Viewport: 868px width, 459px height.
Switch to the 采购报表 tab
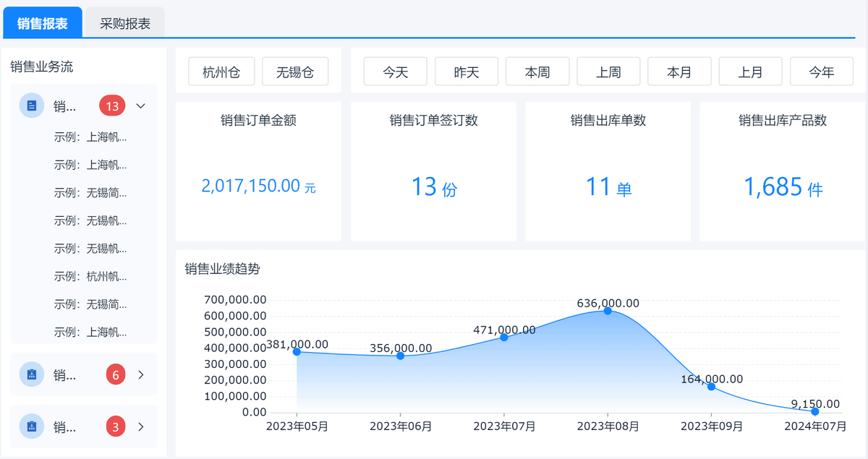[x=125, y=22]
